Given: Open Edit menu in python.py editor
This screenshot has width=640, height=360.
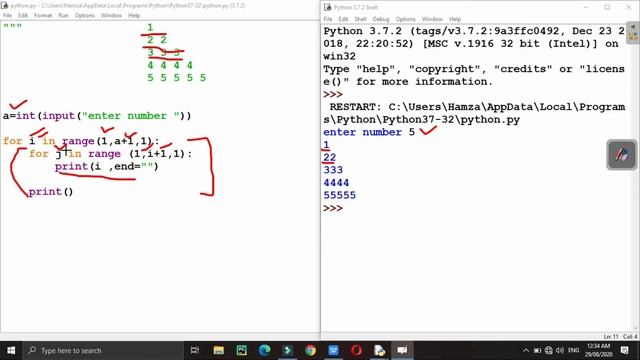Looking at the screenshot, I should pos(22,15).
